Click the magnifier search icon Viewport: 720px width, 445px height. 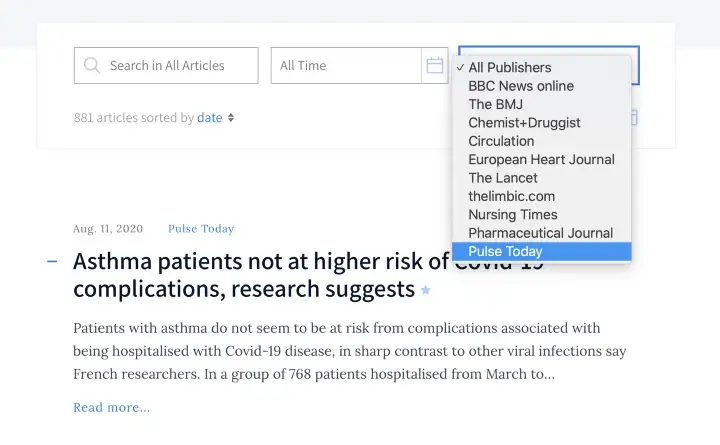(x=92, y=65)
